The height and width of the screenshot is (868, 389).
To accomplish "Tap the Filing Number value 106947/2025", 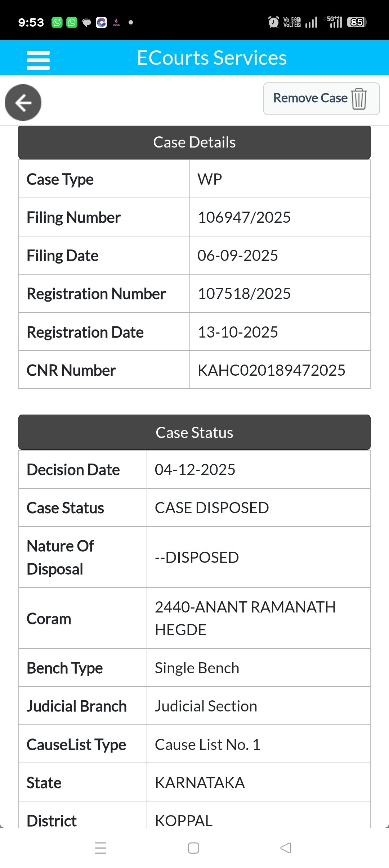I will point(244,217).
